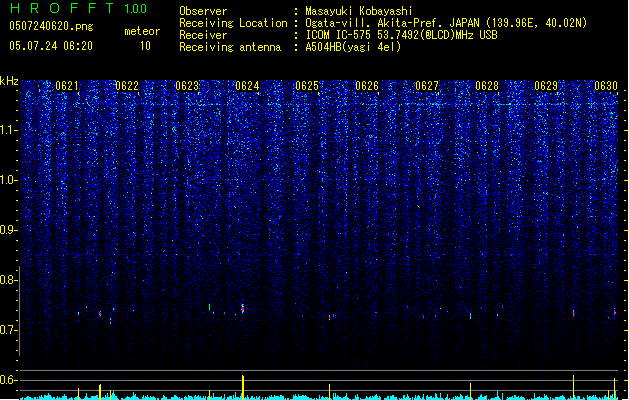
Task: Click observer name Masayuki Kobayashi
Action: [x=359, y=11]
